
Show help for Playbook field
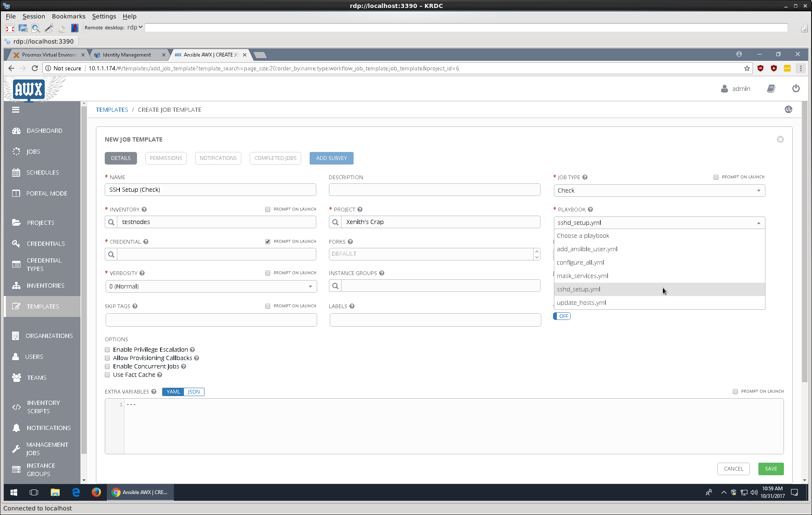(590, 209)
